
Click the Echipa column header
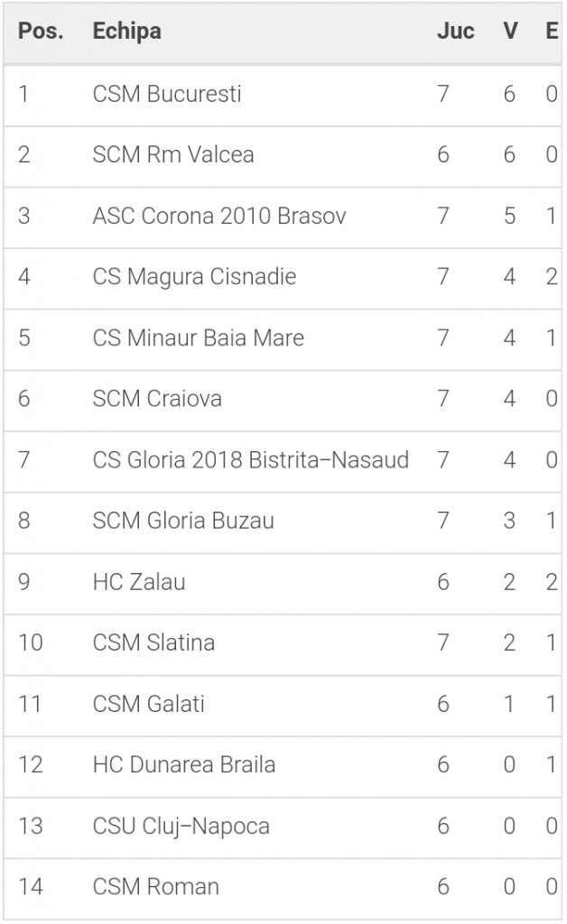tap(126, 32)
